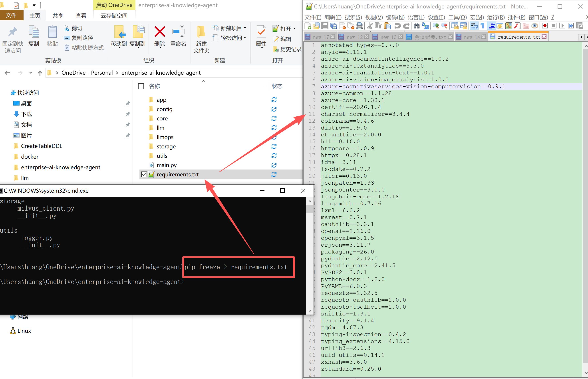Click the Notepad++ Save file icon
The width and height of the screenshot is (588, 379).
pos(325,26)
